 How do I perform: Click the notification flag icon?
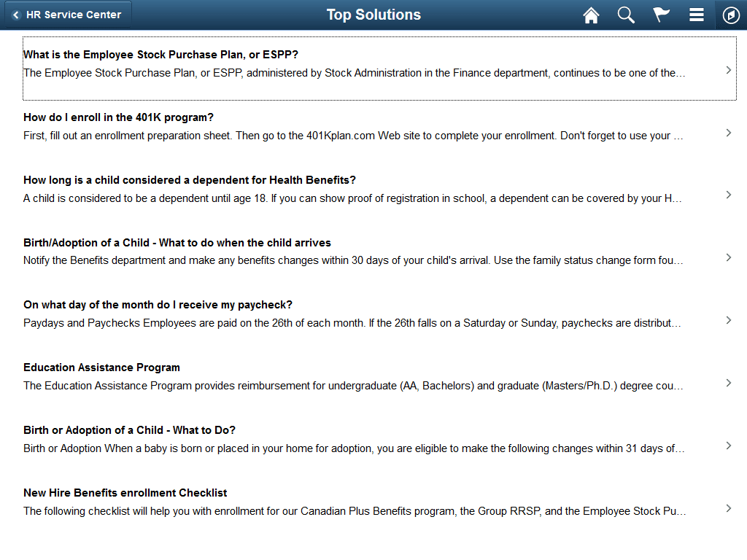point(661,15)
